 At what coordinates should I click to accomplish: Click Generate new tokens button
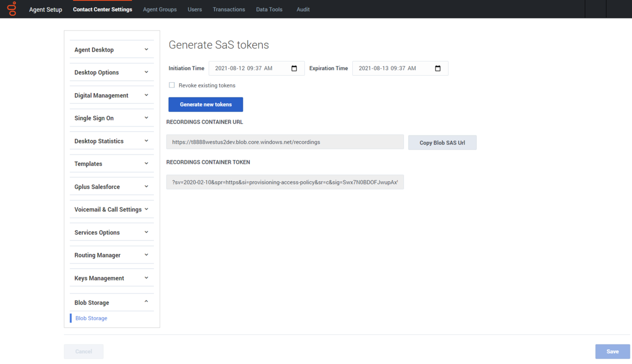(x=206, y=104)
